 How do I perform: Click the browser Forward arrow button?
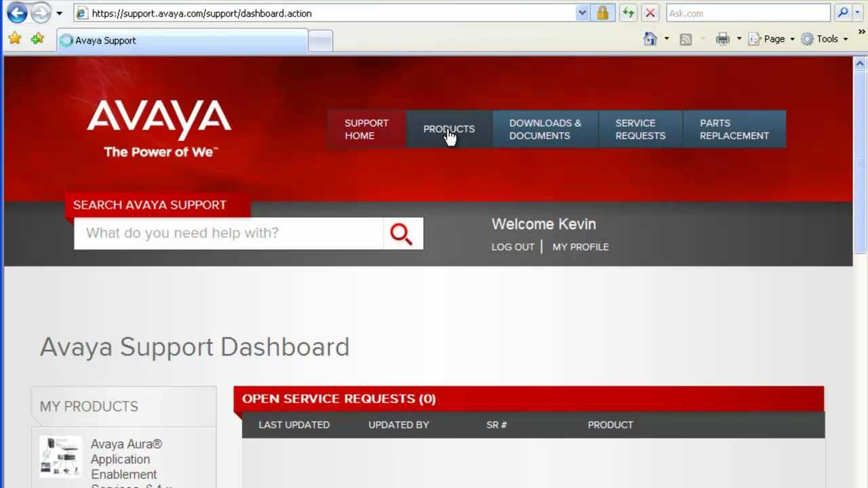[41, 13]
